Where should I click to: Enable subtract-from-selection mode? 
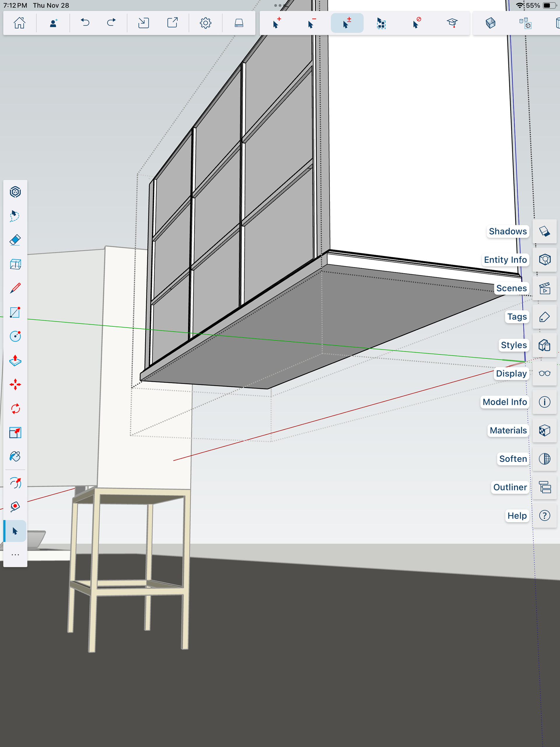click(x=311, y=23)
